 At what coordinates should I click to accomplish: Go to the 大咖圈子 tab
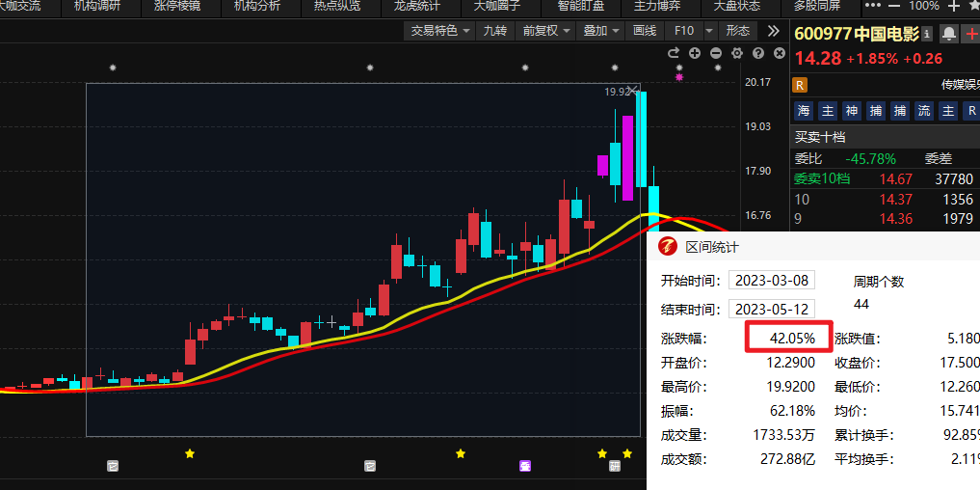pos(497,7)
